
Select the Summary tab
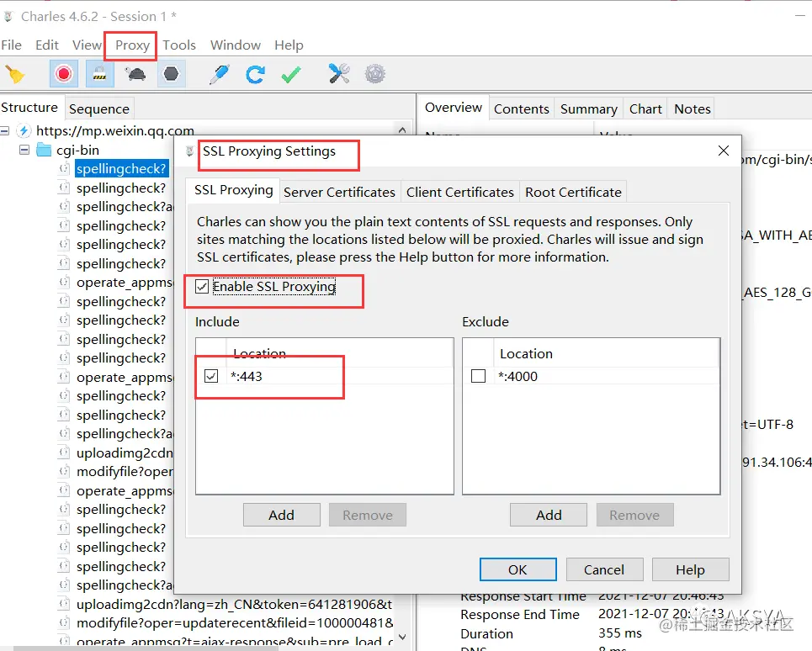589,108
